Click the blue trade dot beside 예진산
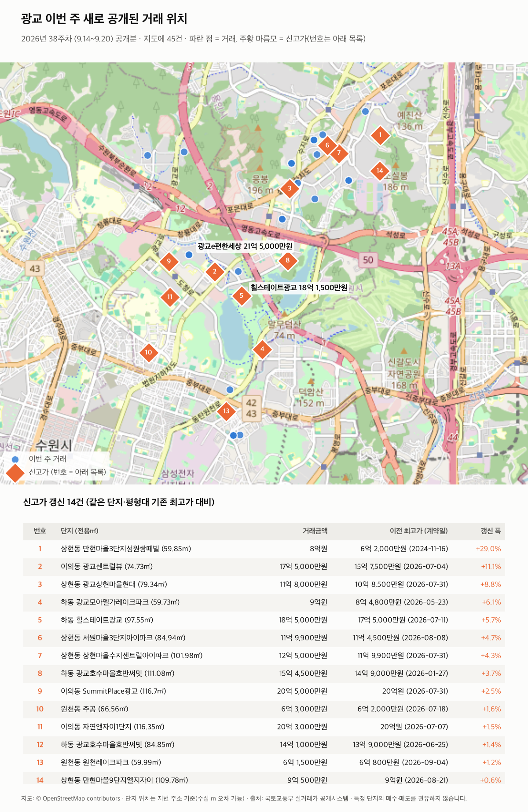The width and height of the screenshot is (528, 812). pyautogui.click(x=365, y=111)
